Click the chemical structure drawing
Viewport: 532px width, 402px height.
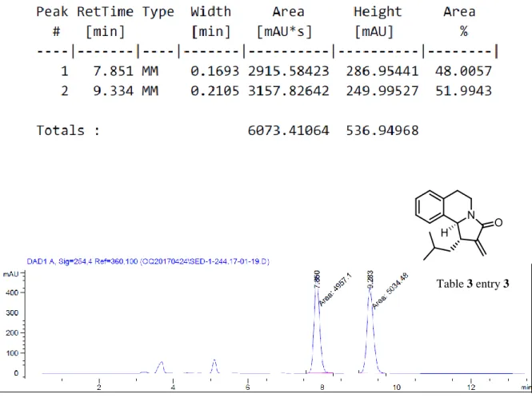(x=458, y=225)
